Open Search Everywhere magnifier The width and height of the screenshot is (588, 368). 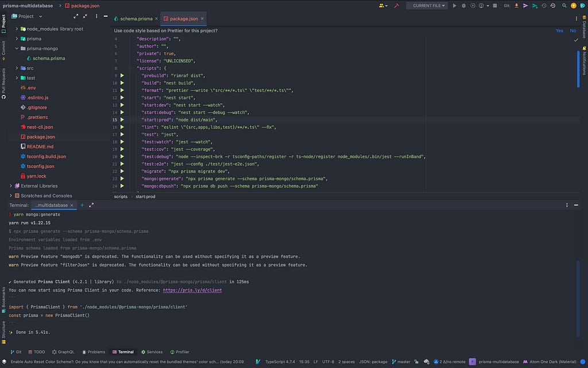pyautogui.click(x=564, y=6)
